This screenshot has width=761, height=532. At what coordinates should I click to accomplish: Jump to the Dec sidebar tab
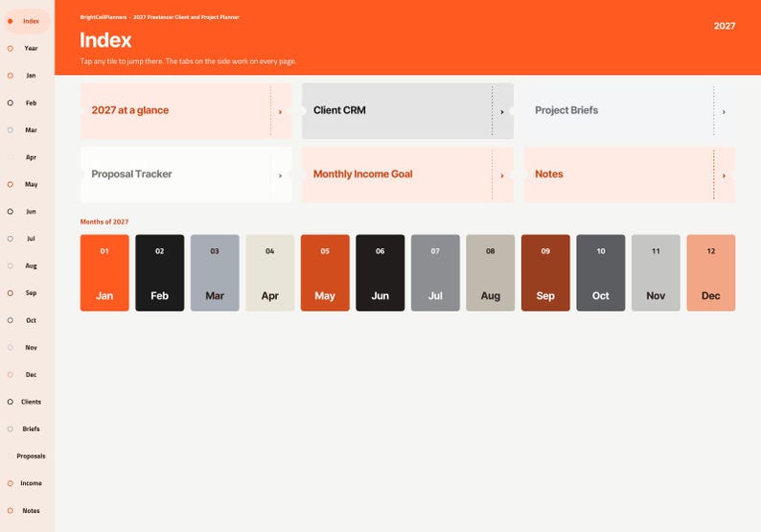tap(27, 375)
